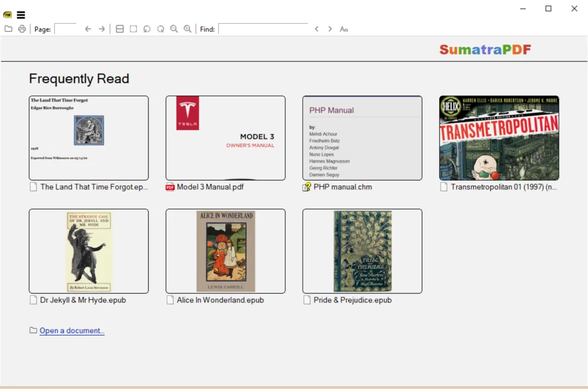Click the SumatraPDF logo

[486, 50]
